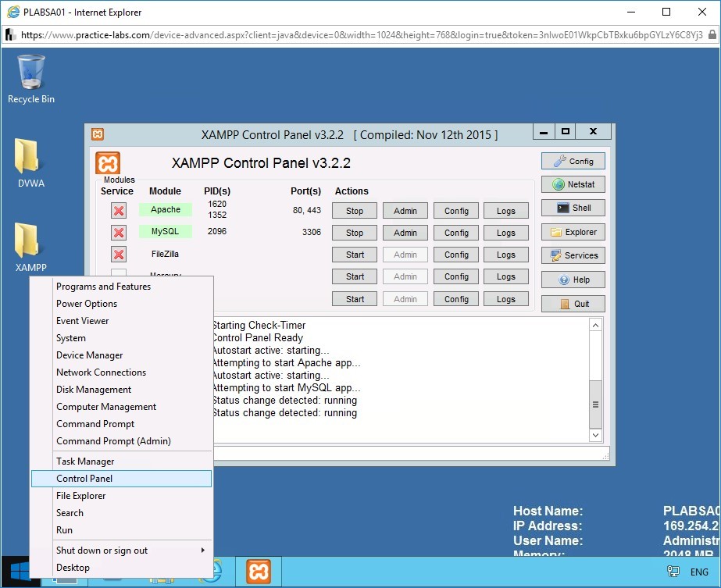Image resolution: width=721 pixels, height=588 pixels.
Task: Click the XAMPP taskbar icon
Action: point(259,572)
